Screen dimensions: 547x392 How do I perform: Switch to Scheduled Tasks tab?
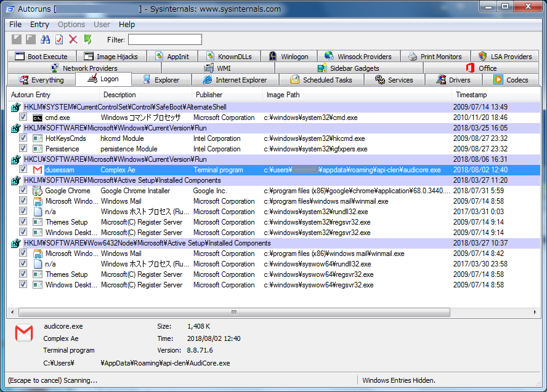(322, 80)
